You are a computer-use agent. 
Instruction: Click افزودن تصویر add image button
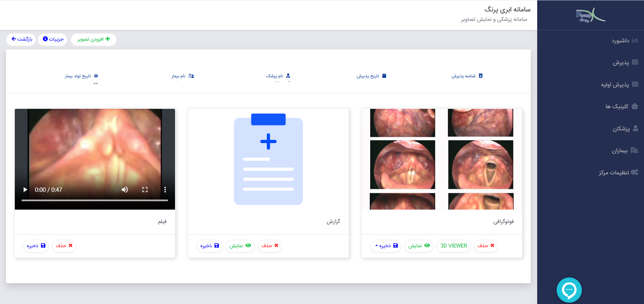[x=93, y=39]
